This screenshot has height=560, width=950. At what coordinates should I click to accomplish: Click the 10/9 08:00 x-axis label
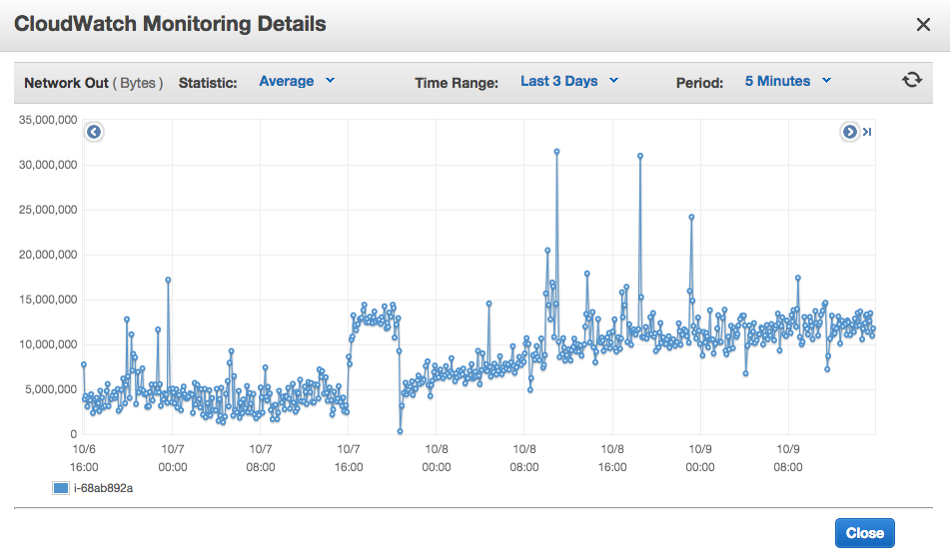point(787,458)
